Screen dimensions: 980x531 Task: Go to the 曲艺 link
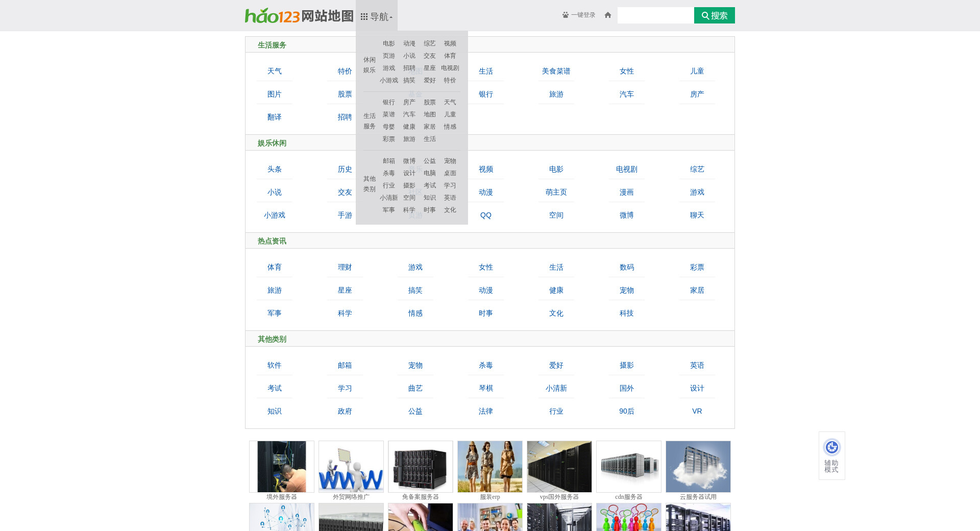[x=415, y=388]
